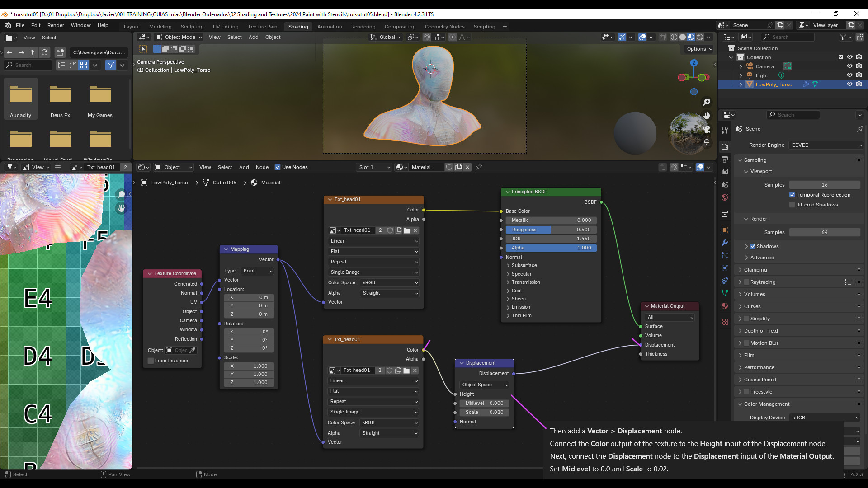This screenshot has width=868, height=488.
Task: Click the Open Image folder icon in upper Txt_head01 node
Action: click(407, 230)
